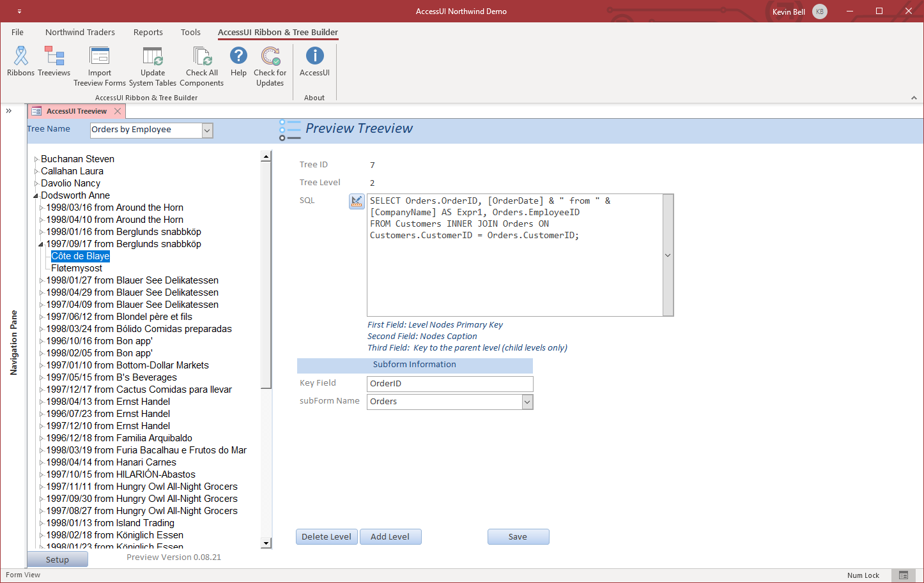Open the Tree Name dropdown arrow

pos(207,130)
